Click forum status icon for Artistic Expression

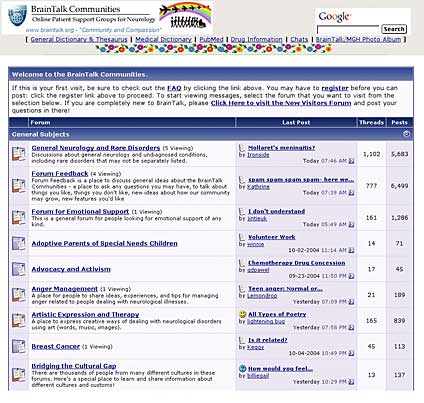coord(19,320)
